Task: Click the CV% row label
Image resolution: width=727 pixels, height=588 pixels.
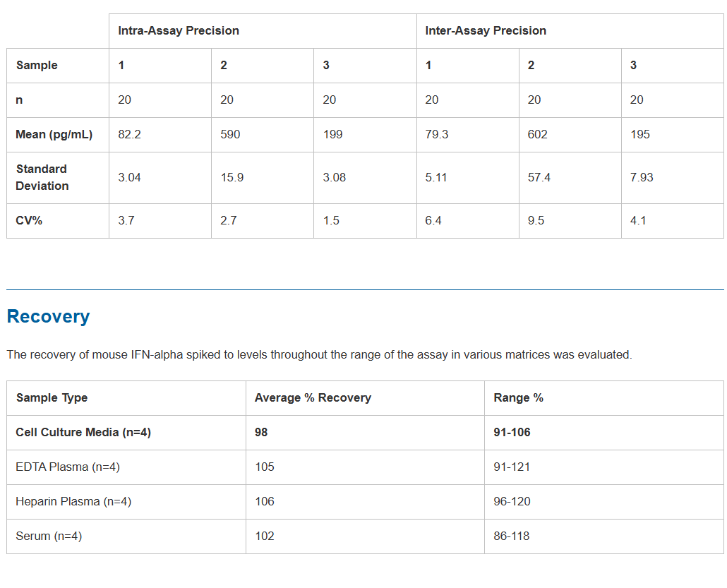Action: tap(29, 220)
